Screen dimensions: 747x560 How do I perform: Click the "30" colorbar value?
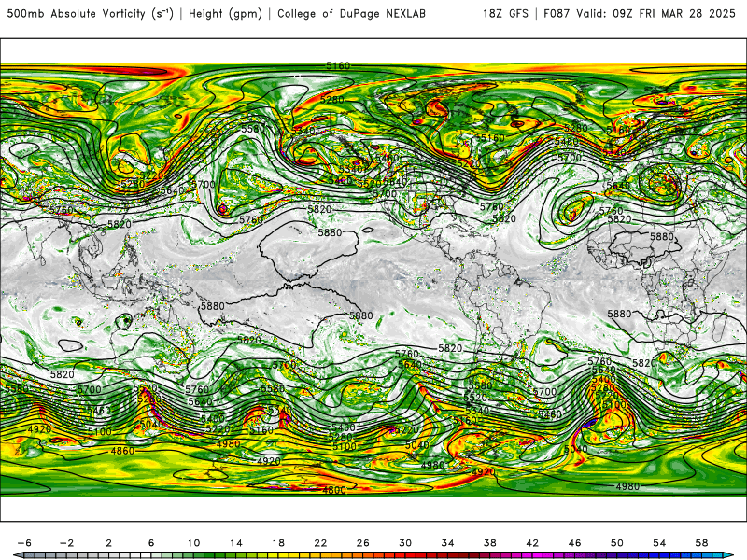(x=405, y=543)
